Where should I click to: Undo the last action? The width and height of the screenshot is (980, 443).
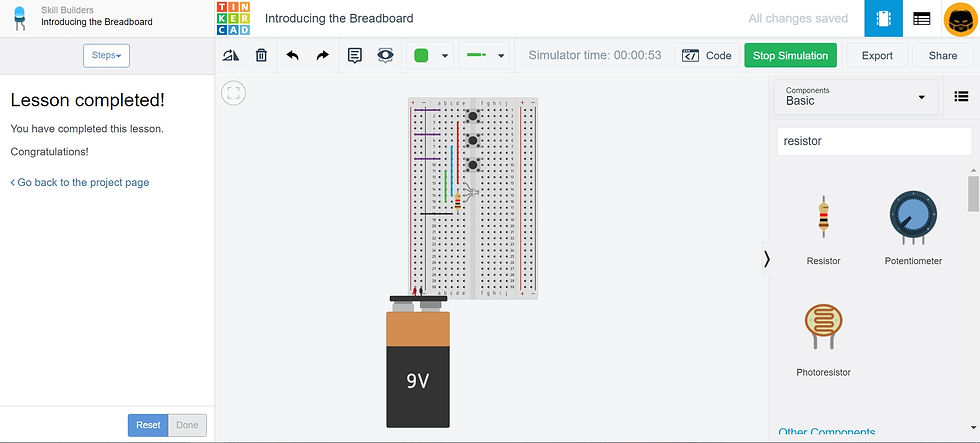(292, 56)
